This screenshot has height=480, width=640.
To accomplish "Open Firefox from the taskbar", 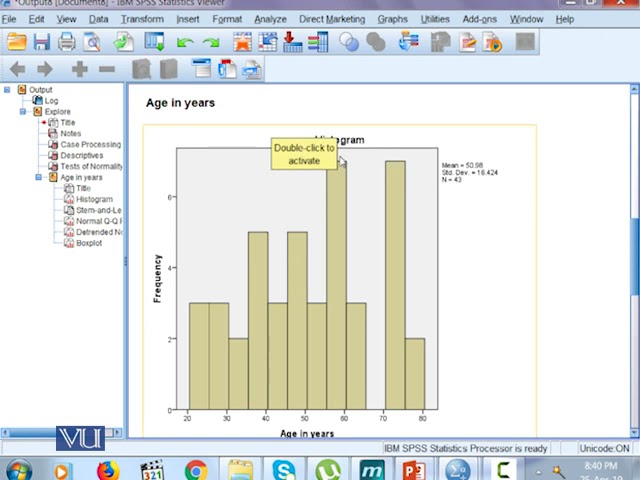I will (108, 470).
